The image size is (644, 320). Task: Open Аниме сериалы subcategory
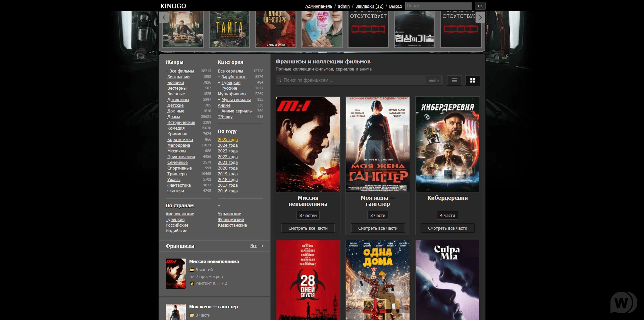(237, 111)
